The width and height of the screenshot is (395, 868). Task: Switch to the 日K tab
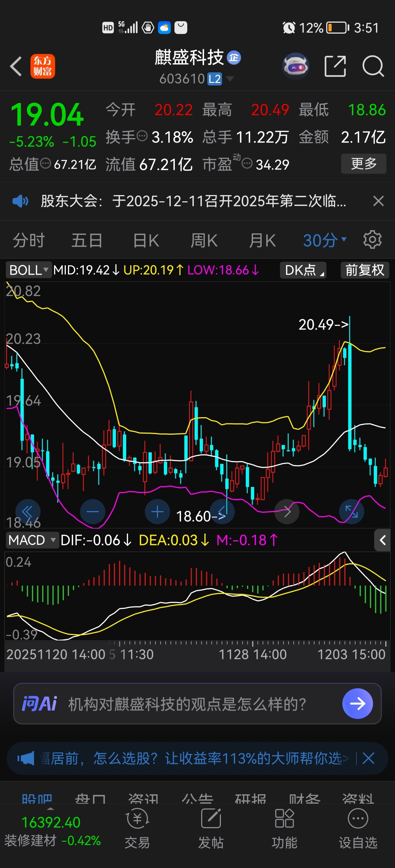click(146, 240)
